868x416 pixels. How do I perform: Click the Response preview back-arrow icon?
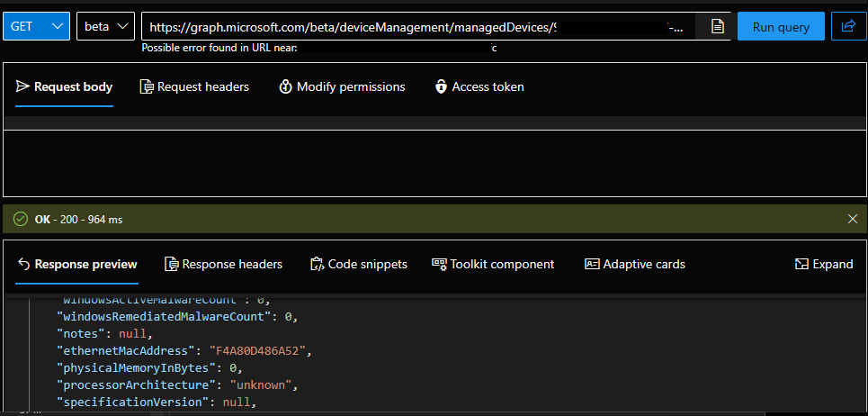[23, 264]
